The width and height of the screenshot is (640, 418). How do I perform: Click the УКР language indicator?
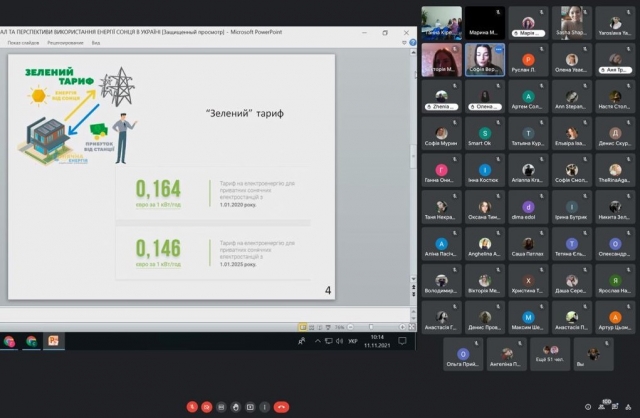[x=353, y=341]
